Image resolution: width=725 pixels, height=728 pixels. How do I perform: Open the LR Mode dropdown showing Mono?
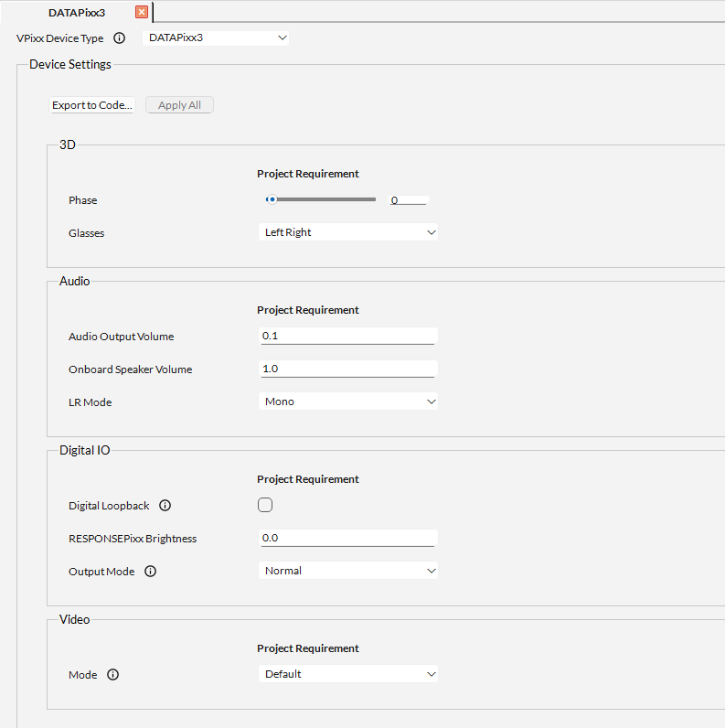click(x=348, y=401)
